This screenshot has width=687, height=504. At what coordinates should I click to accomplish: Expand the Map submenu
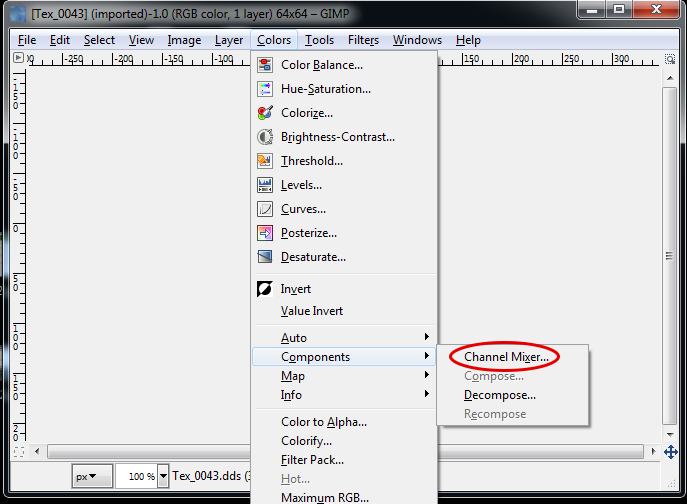pyautogui.click(x=344, y=376)
